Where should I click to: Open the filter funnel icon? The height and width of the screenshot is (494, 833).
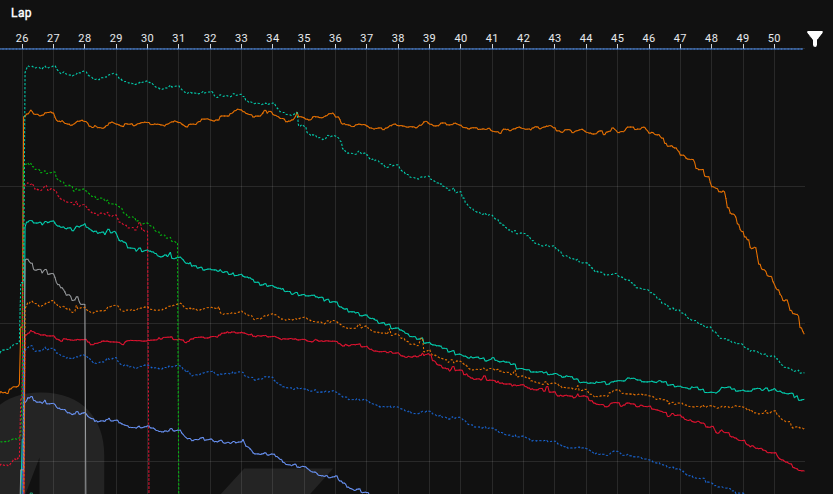pyautogui.click(x=815, y=39)
